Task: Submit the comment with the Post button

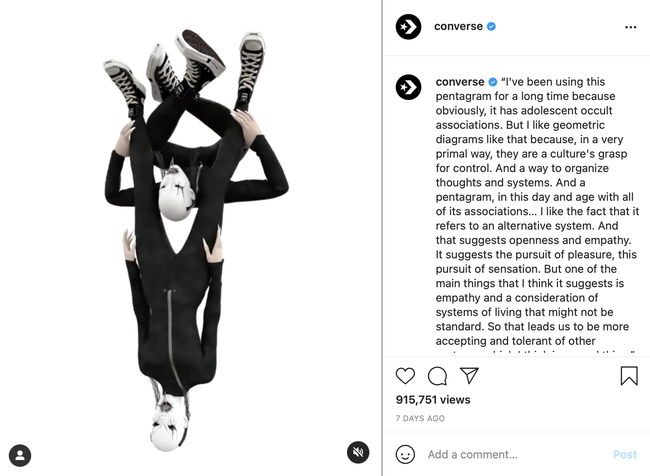Action: 625,454
